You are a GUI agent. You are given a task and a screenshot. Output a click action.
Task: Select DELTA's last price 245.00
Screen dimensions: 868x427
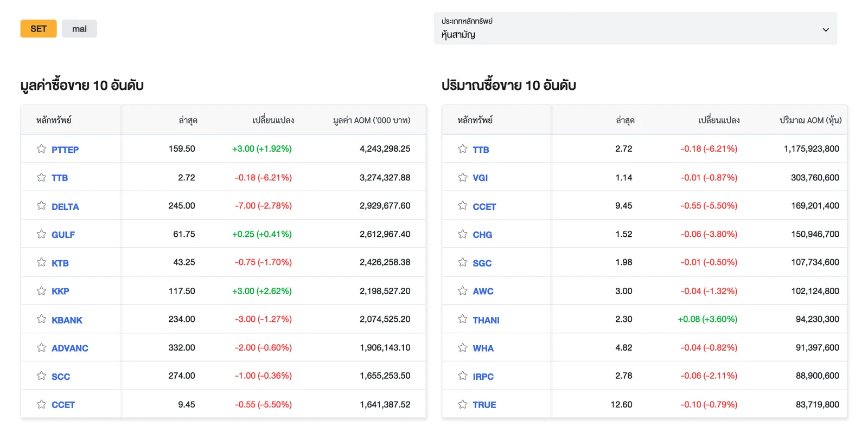tap(182, 205)
